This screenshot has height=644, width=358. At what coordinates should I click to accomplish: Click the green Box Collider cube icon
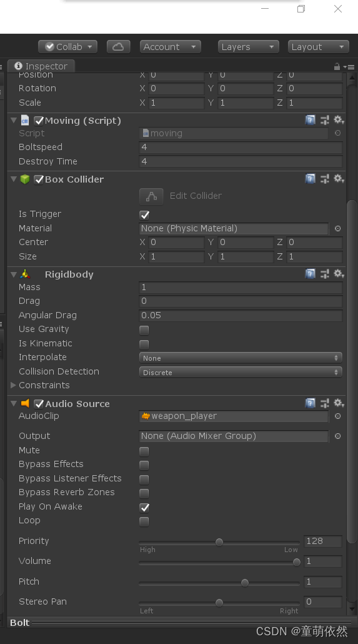25,179
